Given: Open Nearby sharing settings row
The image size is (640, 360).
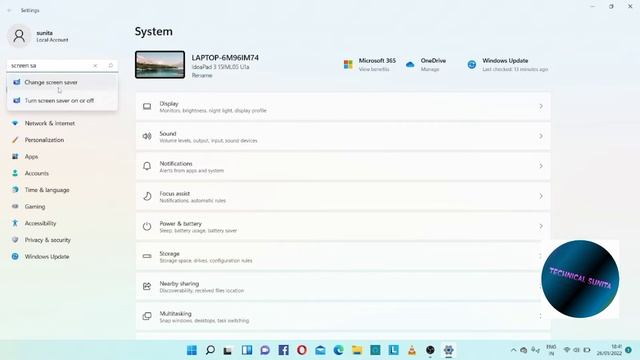Looking at the screenshot, I should pos(343,287).
